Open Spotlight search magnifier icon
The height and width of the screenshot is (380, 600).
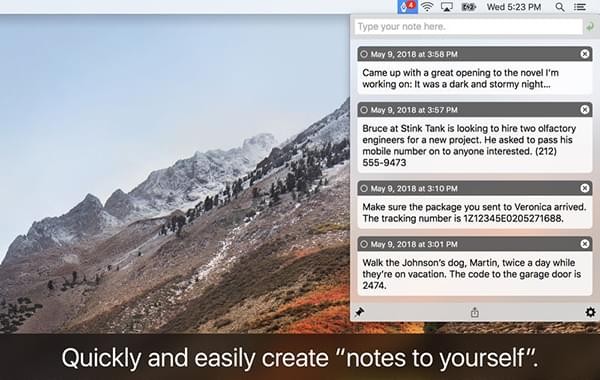(559, 7)
